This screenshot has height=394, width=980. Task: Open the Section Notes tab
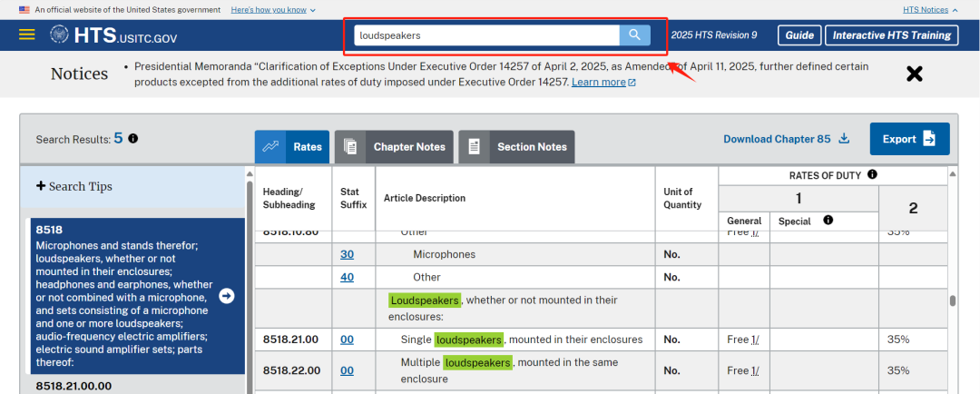click(516, 147)
